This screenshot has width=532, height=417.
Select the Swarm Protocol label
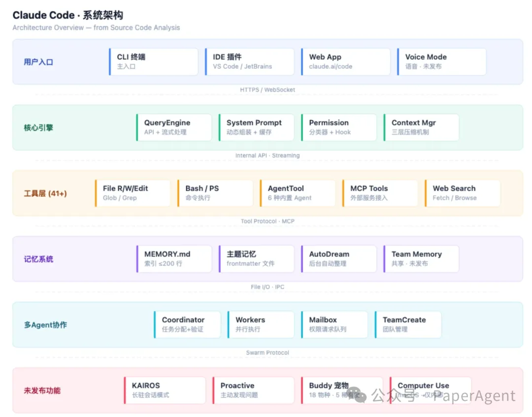pyautogui.click(x=267, y=353)
